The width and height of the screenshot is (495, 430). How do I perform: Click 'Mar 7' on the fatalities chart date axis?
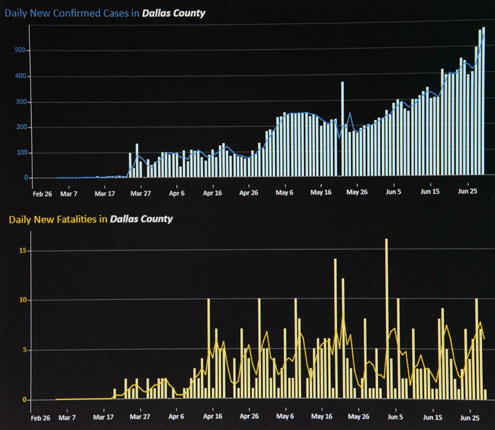67,418
